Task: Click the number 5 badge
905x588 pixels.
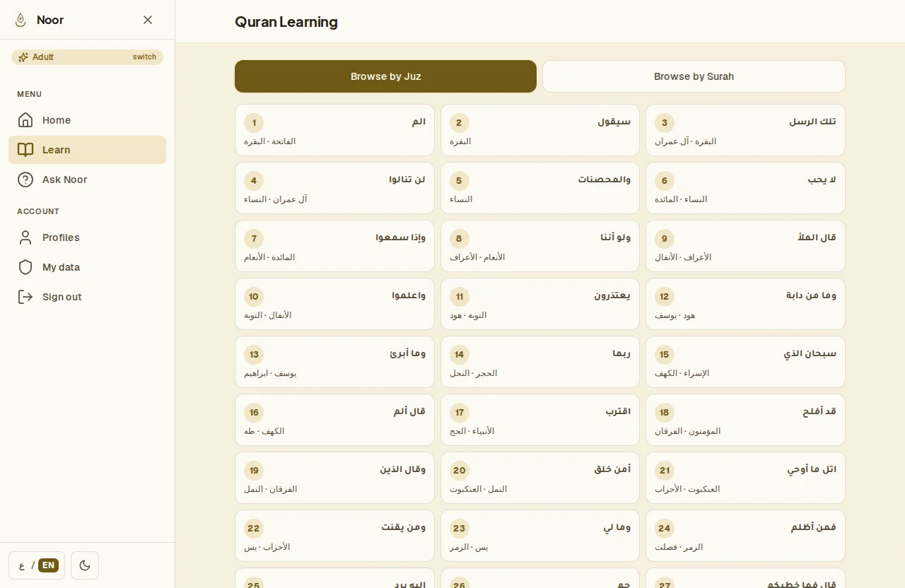Action: pos(459,180)
